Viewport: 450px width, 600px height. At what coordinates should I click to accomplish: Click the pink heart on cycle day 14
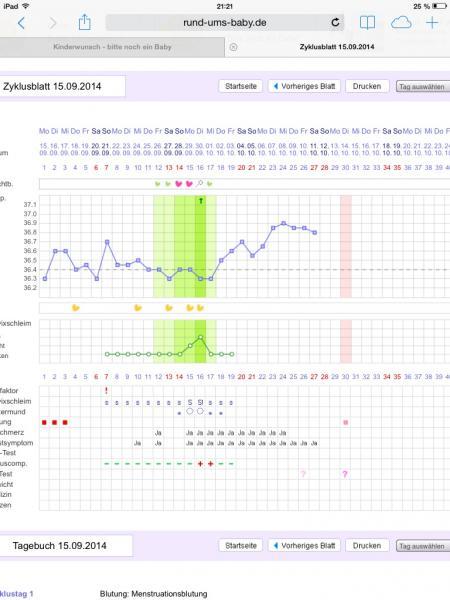[x=179, y=184]
